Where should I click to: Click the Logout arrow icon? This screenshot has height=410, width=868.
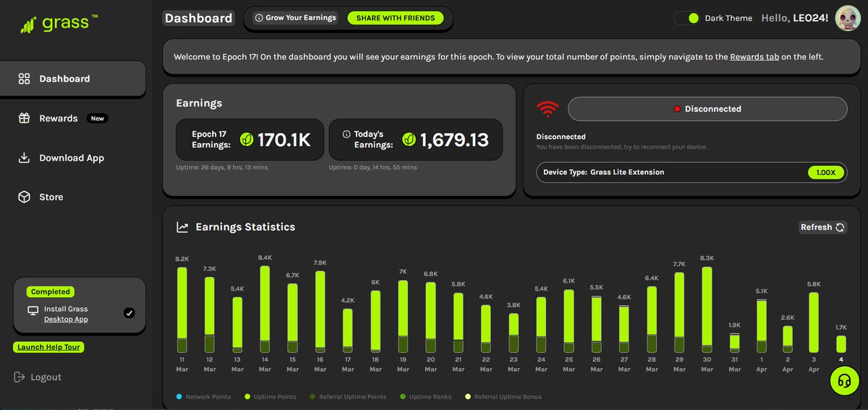(19, 377)
